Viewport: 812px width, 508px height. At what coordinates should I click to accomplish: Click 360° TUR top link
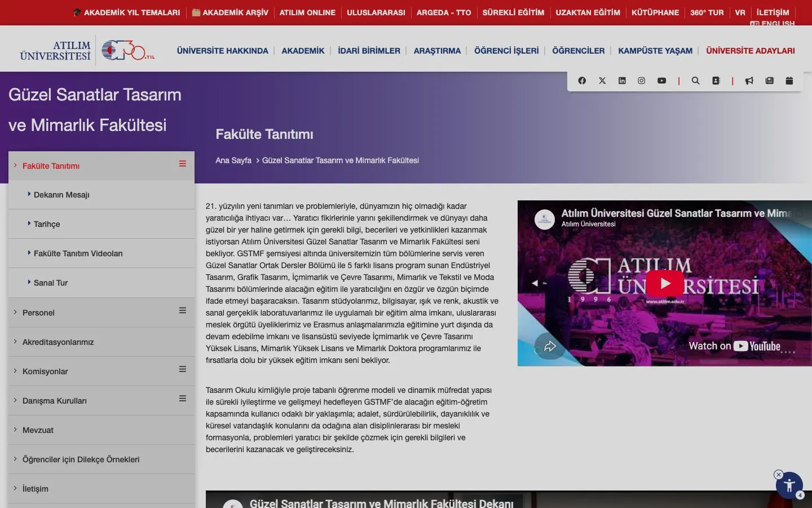(707, 12)
